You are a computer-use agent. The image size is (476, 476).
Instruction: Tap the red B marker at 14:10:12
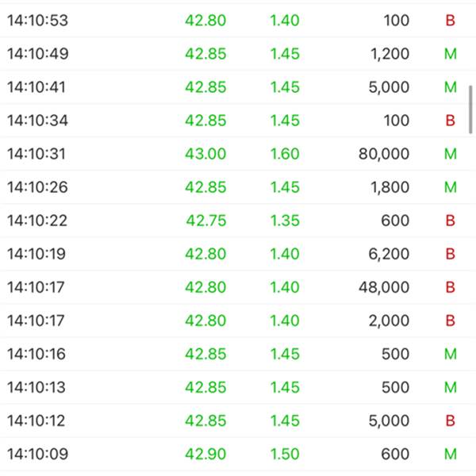(450, 420)
